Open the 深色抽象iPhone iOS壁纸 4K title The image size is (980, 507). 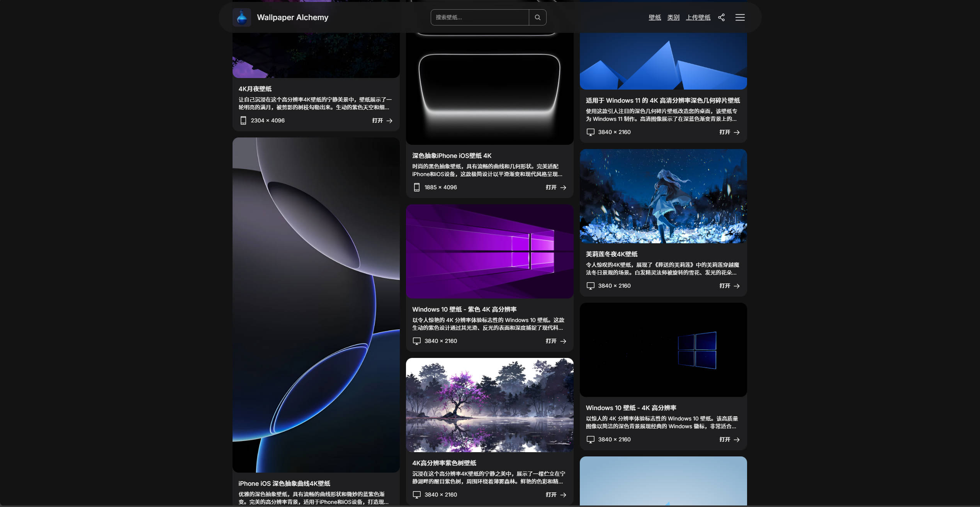click(x=452, y=156)
